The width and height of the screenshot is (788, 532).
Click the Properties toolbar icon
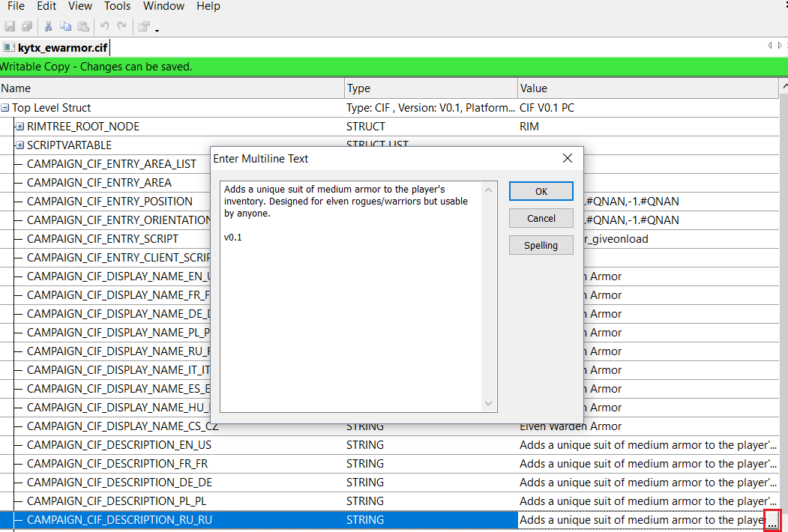point(144,26)
